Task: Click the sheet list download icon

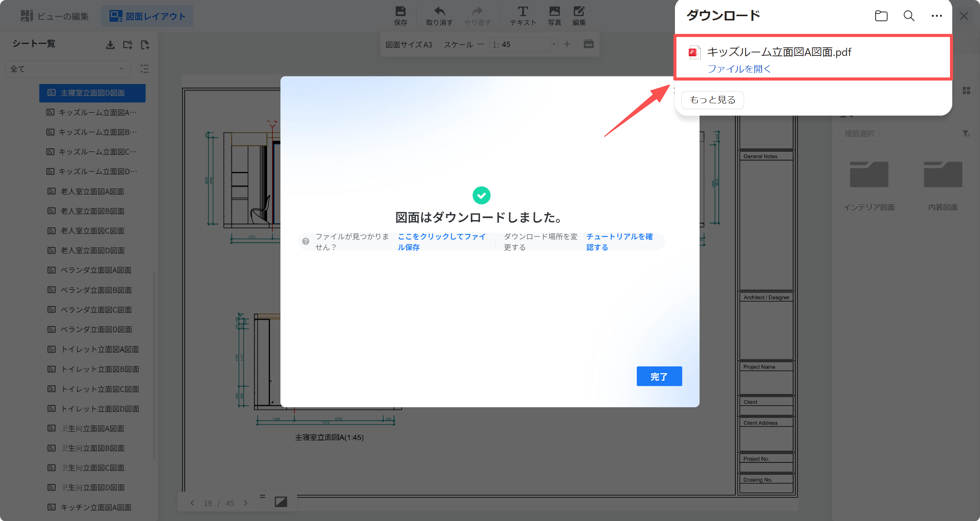Action: (110, 45)
